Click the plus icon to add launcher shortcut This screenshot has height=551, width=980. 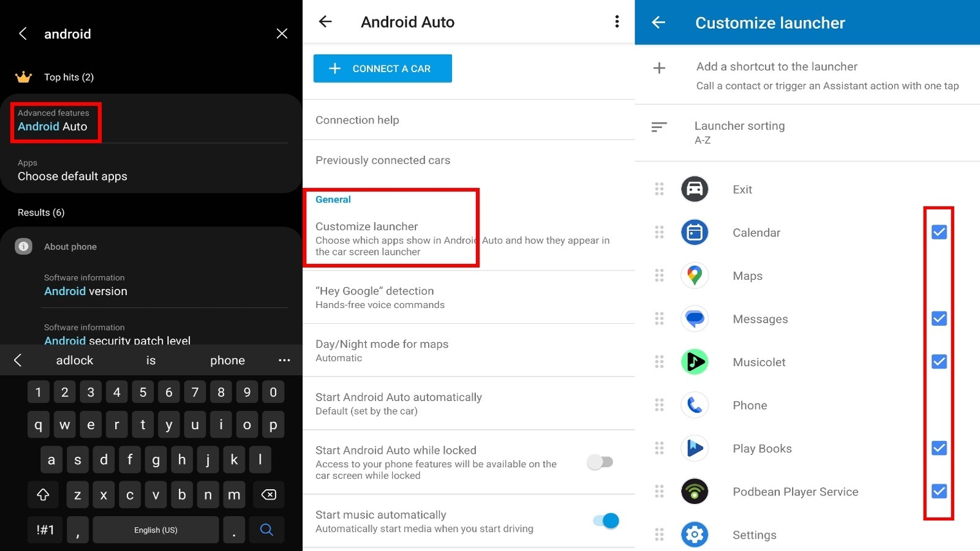tap(659, 67)
